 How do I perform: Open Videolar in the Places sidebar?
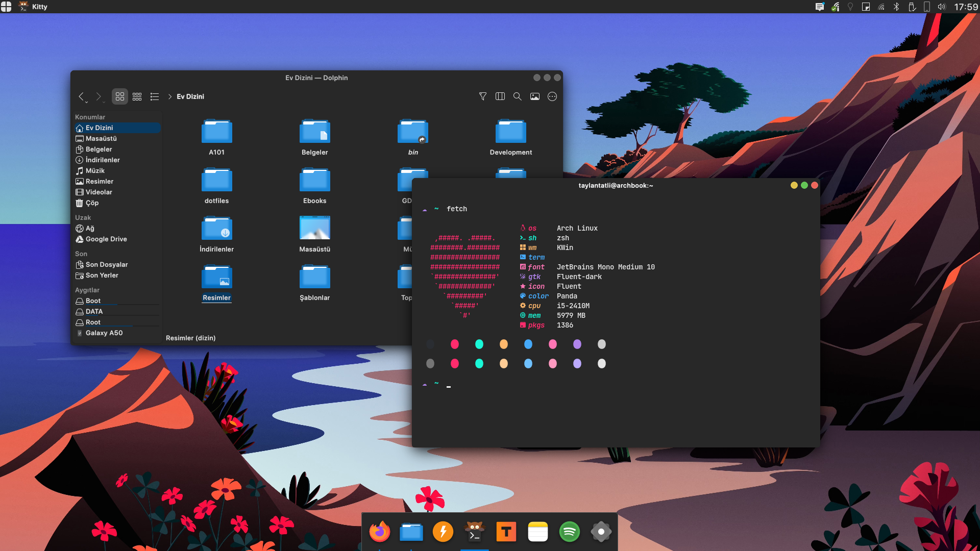[117, 192]
